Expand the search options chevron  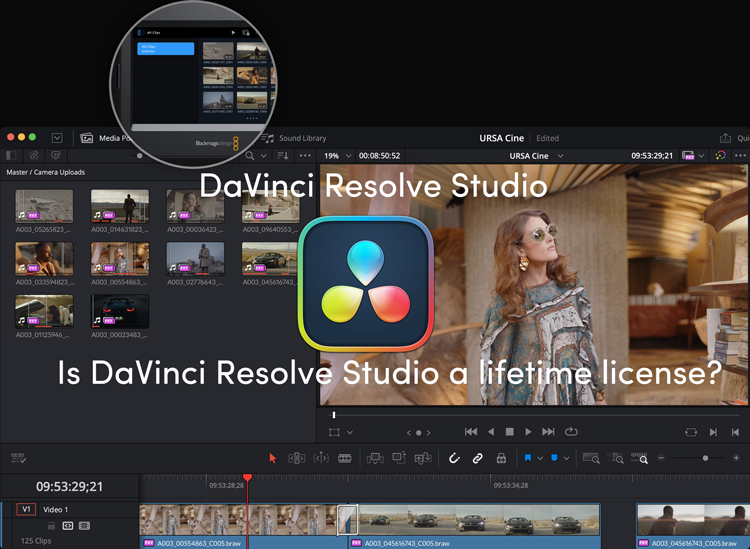[x=264, y=156]
